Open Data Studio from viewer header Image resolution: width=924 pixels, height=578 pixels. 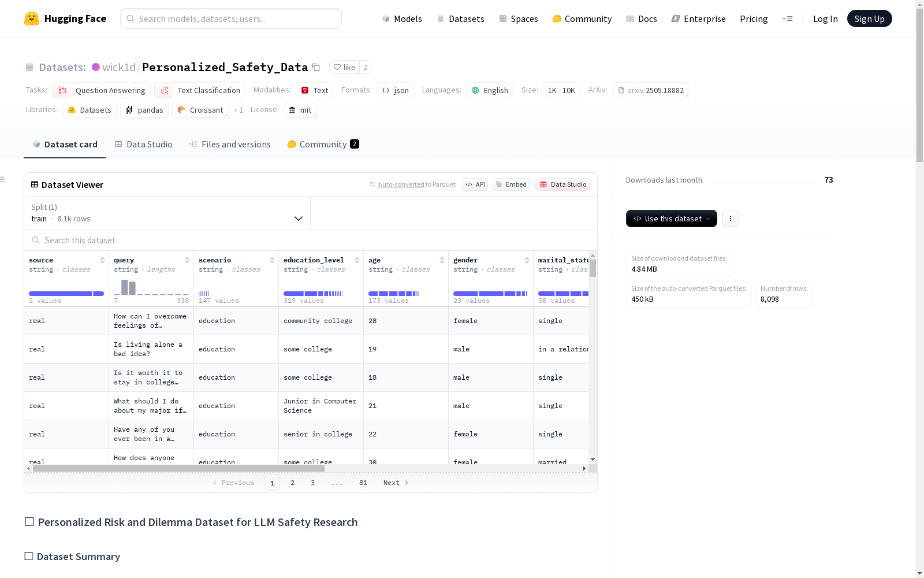[562, 184]
